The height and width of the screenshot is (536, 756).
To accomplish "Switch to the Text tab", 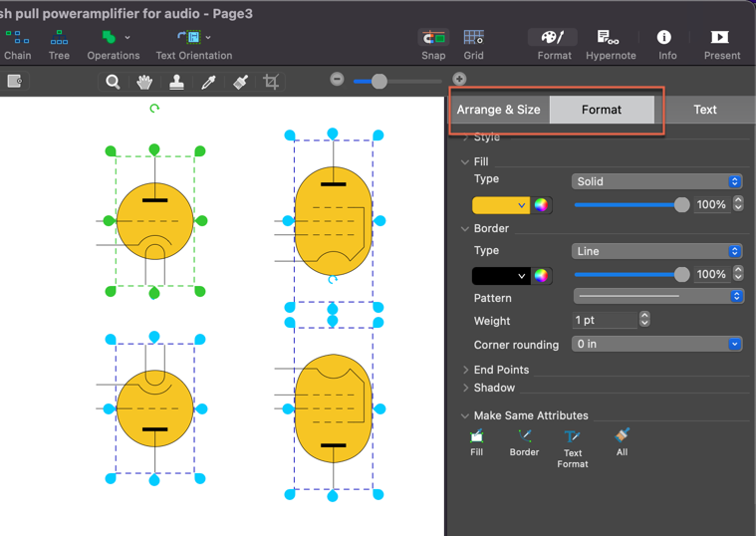I will coord(705,110).
